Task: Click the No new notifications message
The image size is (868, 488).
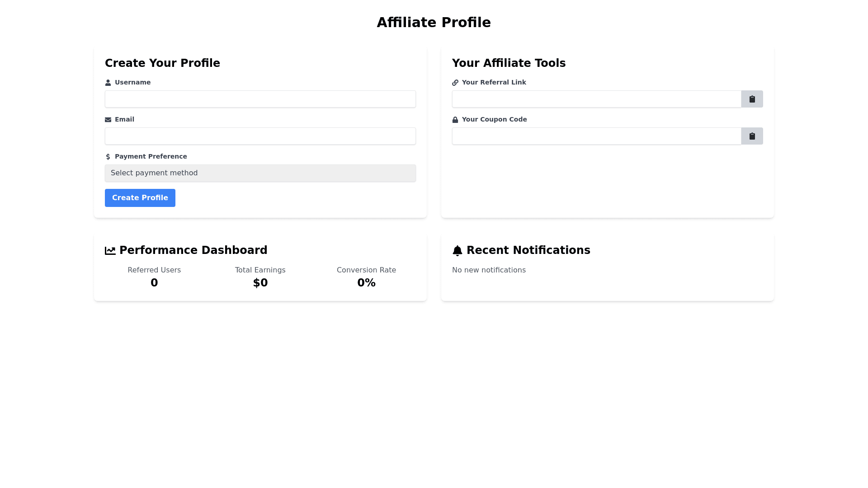Action: [489, 270]
